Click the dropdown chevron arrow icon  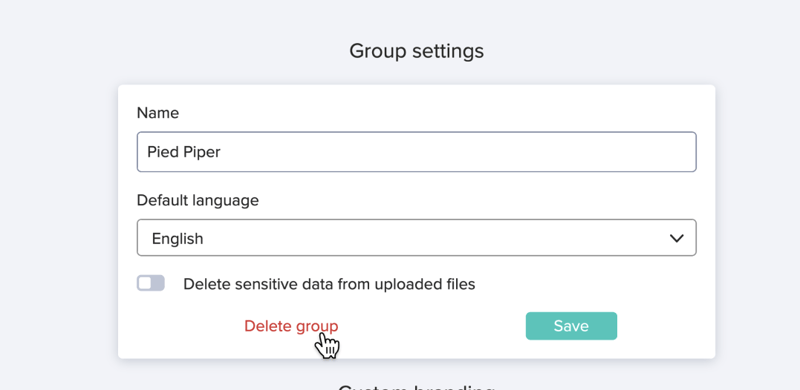point(677,238)
